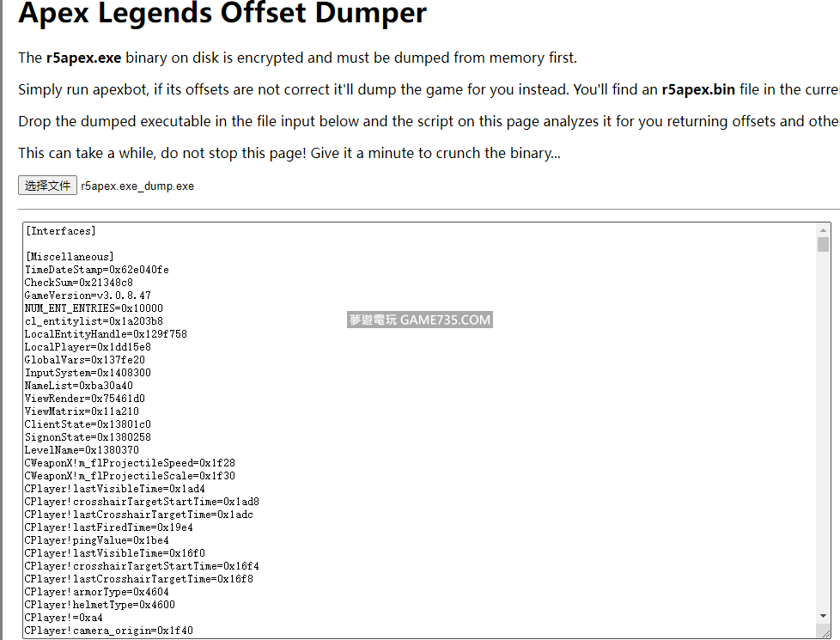840x640 pixels.
Task: Click the pingValue=0x1be4 line
Action: pyautogui.click(x=97, y=539)
